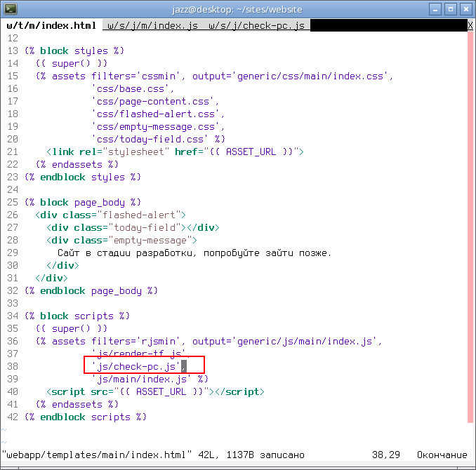Screen dimensions: 476x470
Task: Click the status filename "webapp/templates/main/index.html"
Action: click(x=97, y=455)
